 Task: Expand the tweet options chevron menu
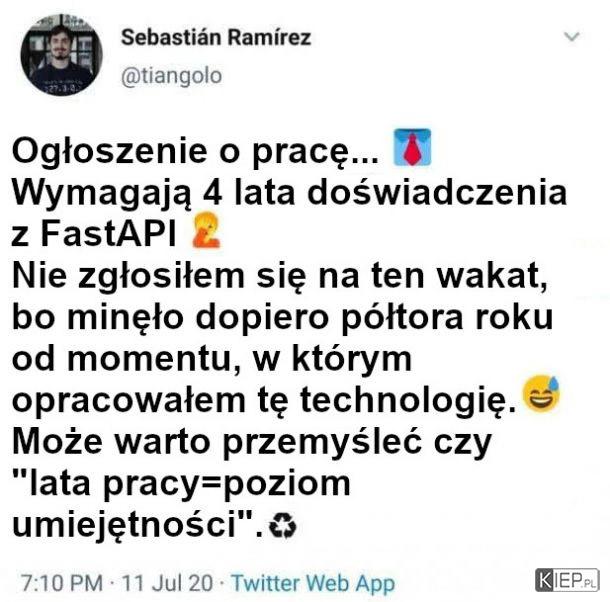(572, 37)
